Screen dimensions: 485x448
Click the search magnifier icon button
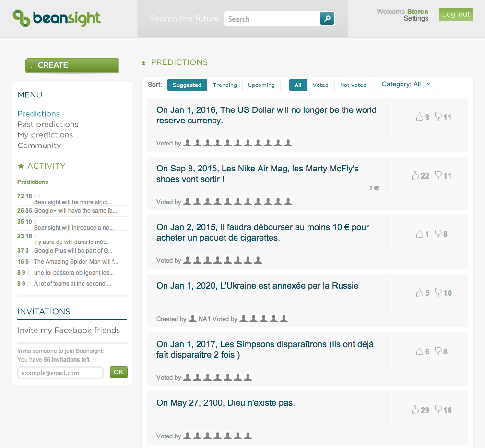click(x=327, y=19)
